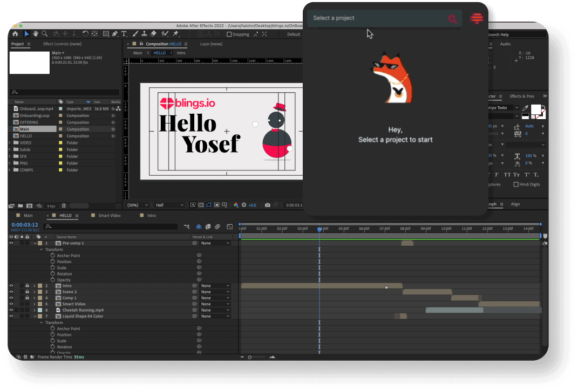The width and height of the screenshot is (578, 392).
Task: Click the eyedropper in the Character panel
Action: [x=525, y=108]
